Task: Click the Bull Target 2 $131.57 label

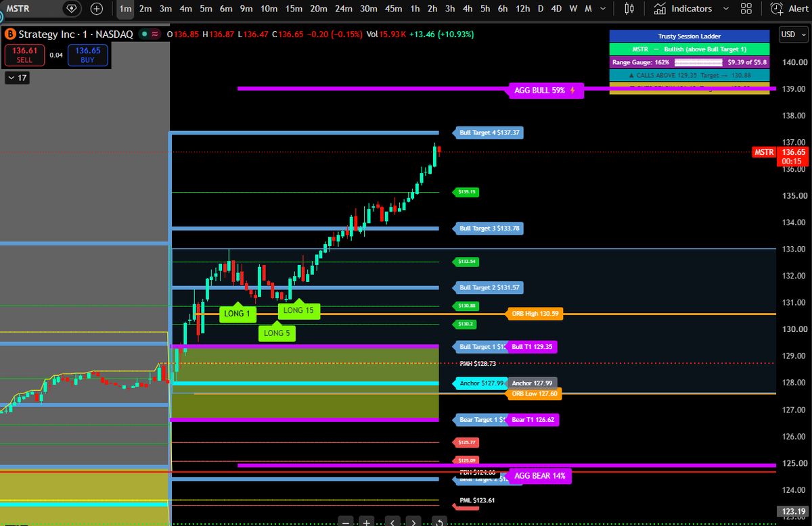Action: tap(487, 288)
